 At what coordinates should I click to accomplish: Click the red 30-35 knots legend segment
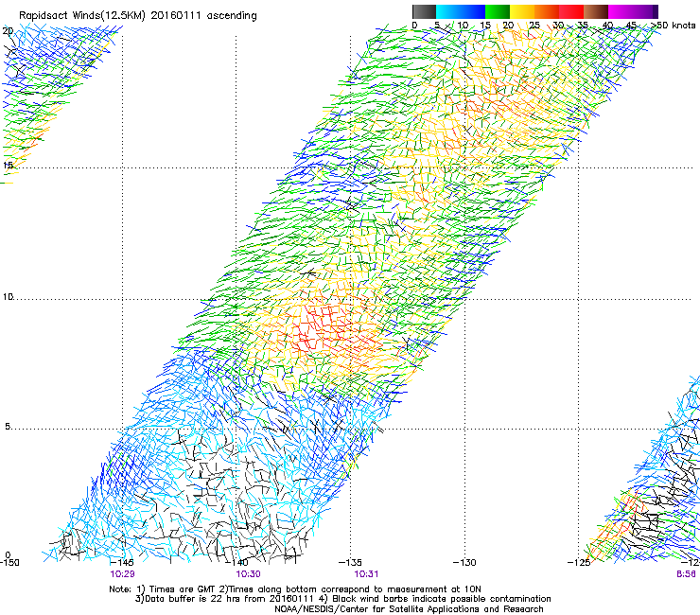click(x=571, y=11)
